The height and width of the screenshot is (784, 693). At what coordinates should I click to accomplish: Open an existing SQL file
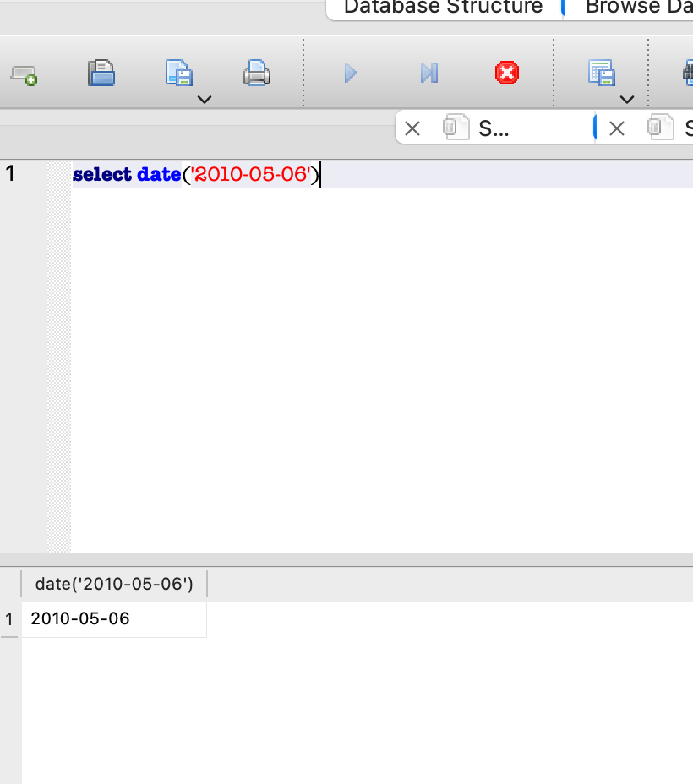tap(101, 73)
